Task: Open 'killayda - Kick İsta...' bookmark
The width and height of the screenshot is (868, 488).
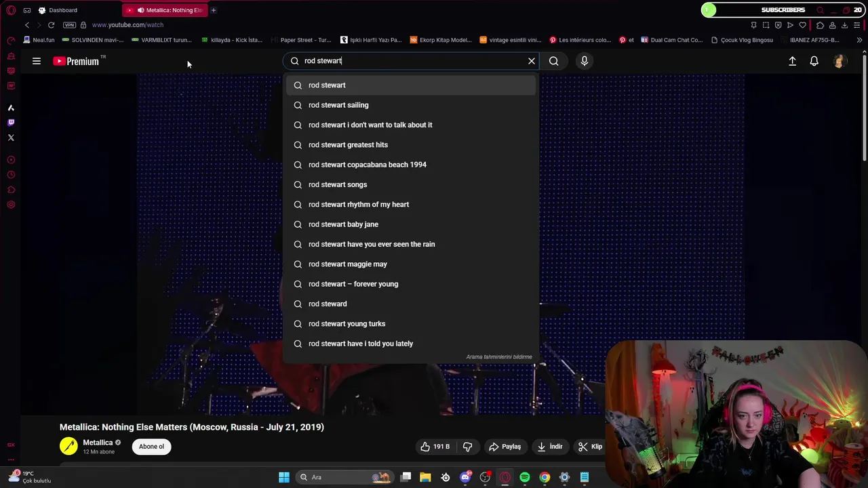Action: [x=232, y=40]
